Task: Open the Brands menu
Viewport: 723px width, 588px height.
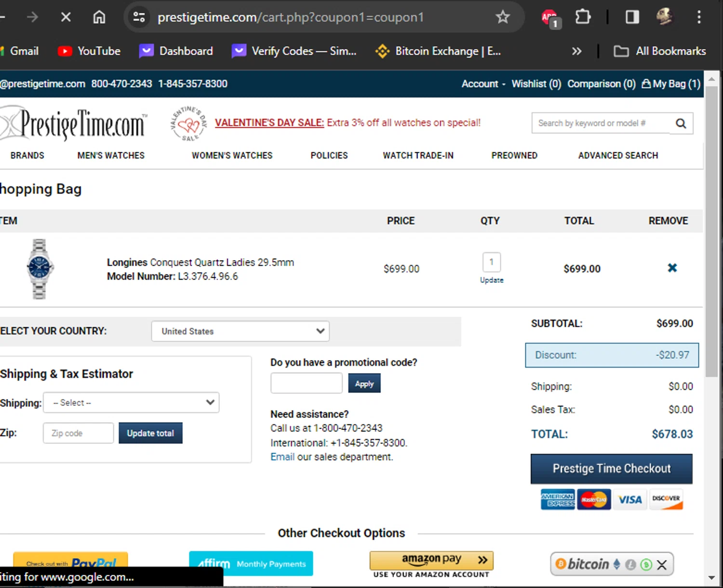Action: coord(27,155)
